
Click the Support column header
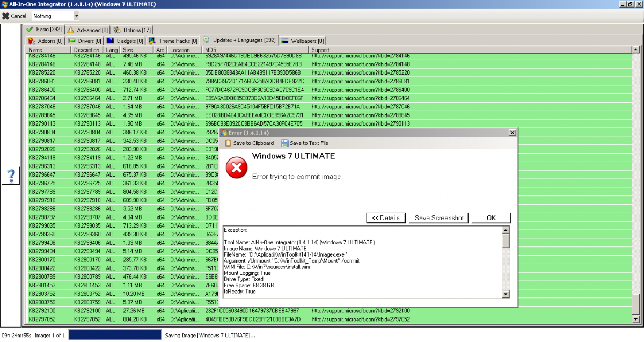(x=471, y=50)
